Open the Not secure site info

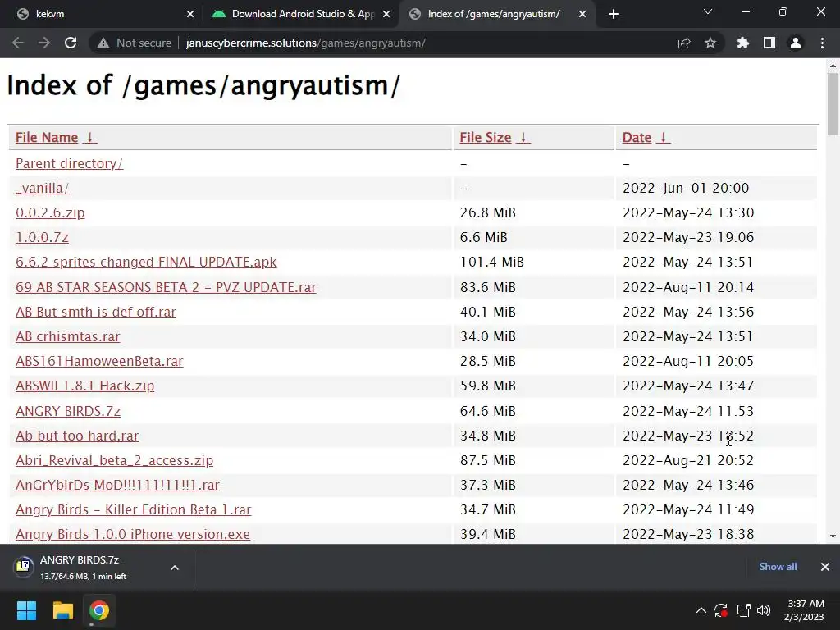click(x=135, y=43)
